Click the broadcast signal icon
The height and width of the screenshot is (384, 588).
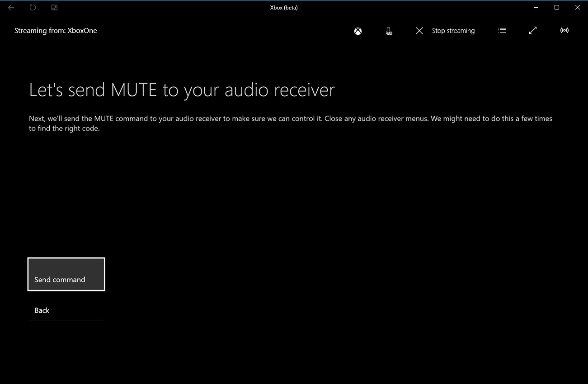tap(564, 30)
